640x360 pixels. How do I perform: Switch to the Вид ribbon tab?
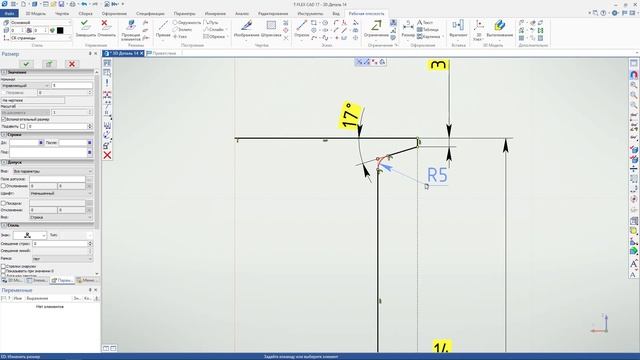(336, 13)
